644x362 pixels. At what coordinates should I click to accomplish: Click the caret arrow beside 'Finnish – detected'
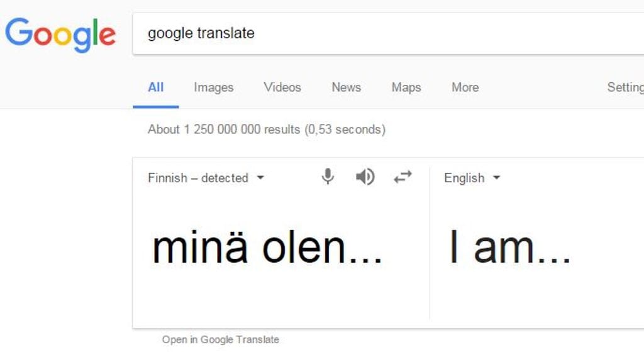click(260, 178)
